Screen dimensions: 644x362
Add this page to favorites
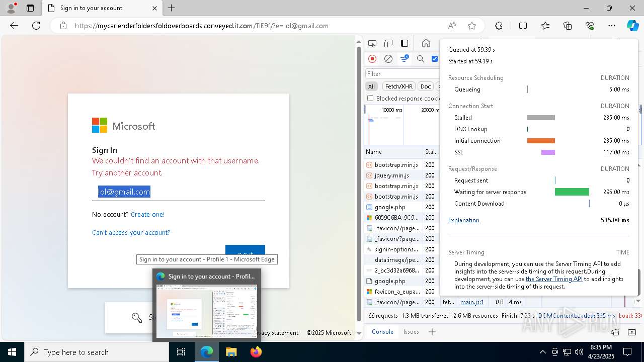pyautogui.click(x=472, y=26)
